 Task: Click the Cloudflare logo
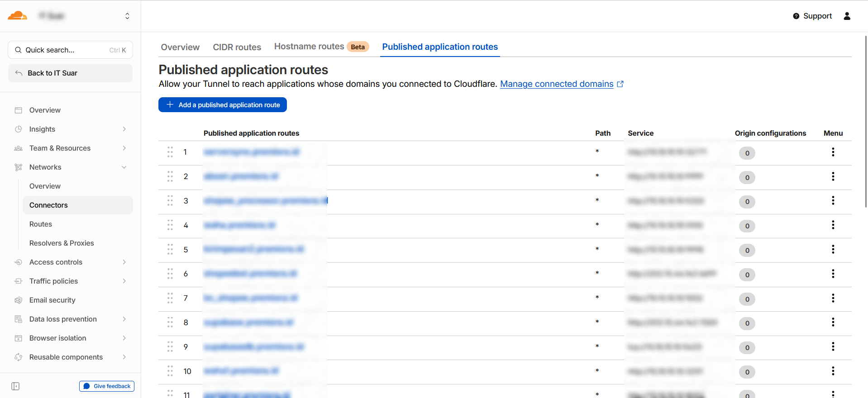[x=17, y=16]
